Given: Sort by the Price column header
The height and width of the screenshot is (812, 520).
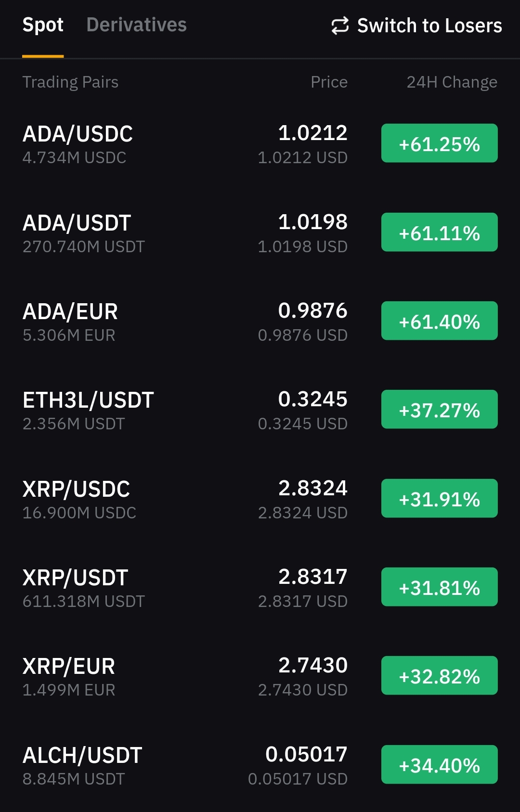Looking at the screenshot, I should pos(329,82).
